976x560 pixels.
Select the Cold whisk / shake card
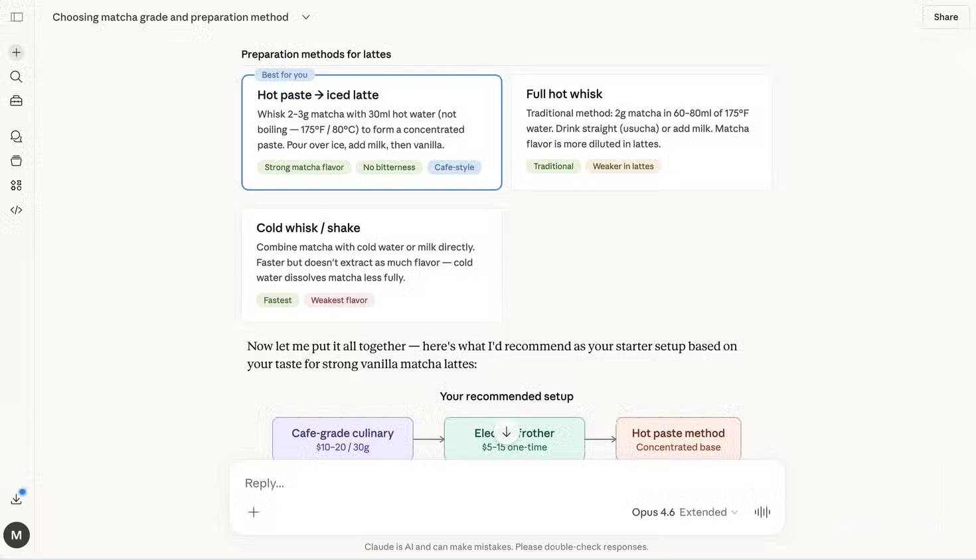371,265
